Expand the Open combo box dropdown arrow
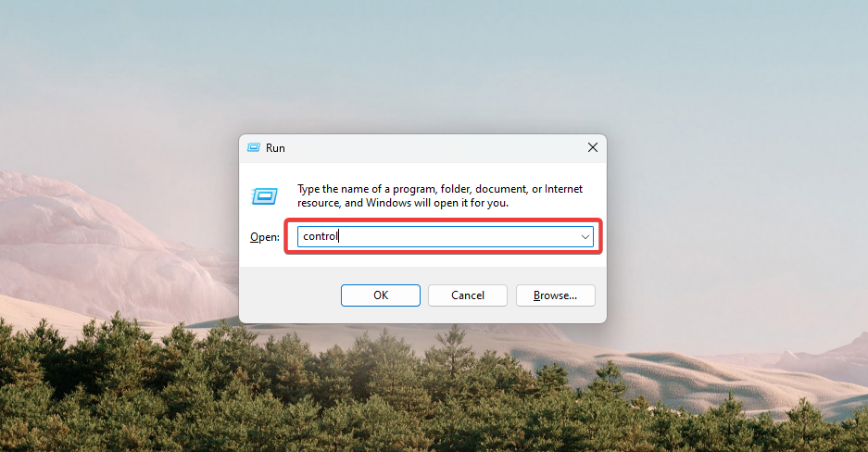Viewport: 868px width, 452px height. click(585, 237)
